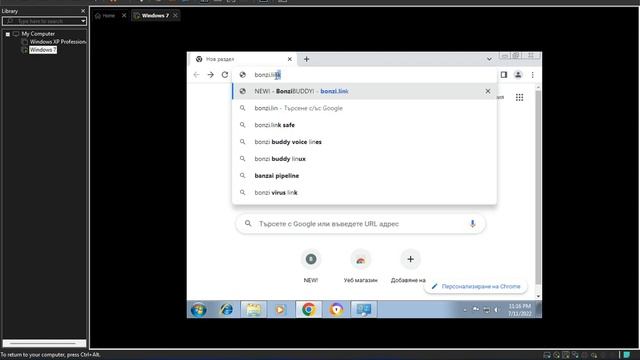640x360 pixels.
Task: Remove the bonzi.link suggestion with X
Action: point(488,91)
